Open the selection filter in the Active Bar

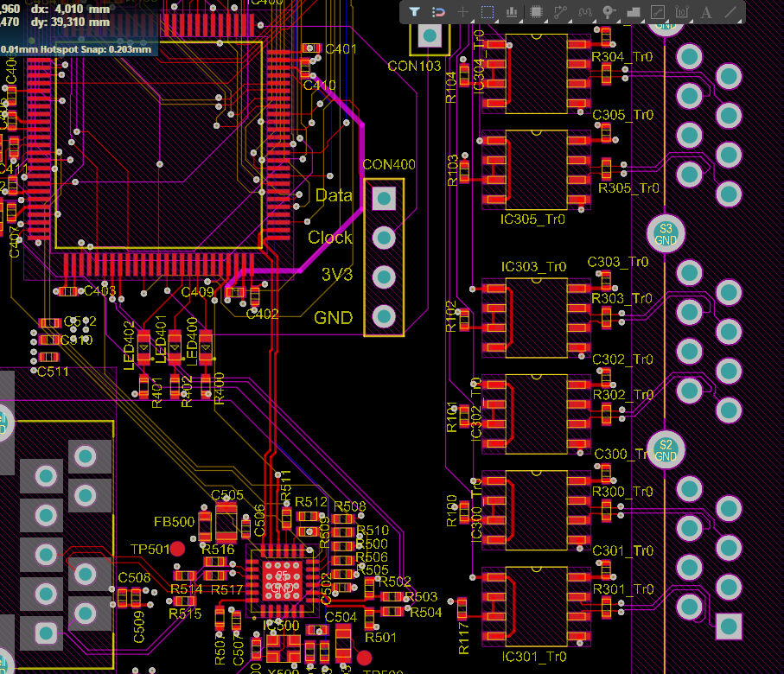pyautogui.click(x=414, y=12)
